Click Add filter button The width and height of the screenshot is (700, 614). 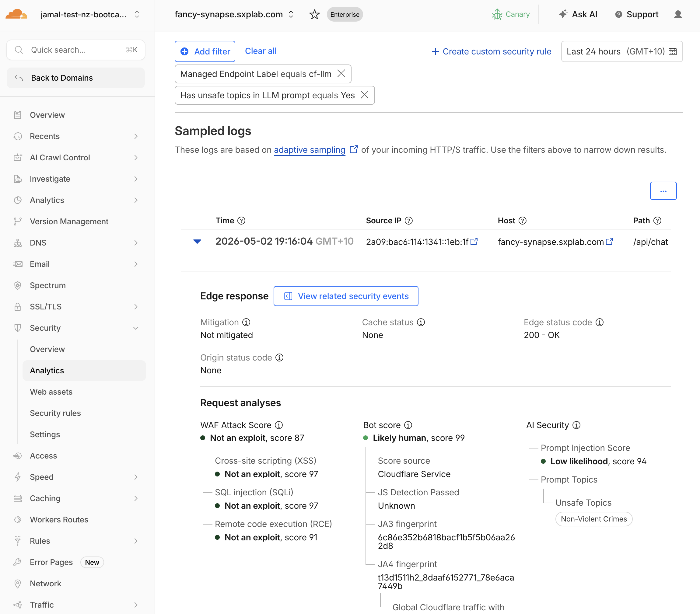(205, 51)
